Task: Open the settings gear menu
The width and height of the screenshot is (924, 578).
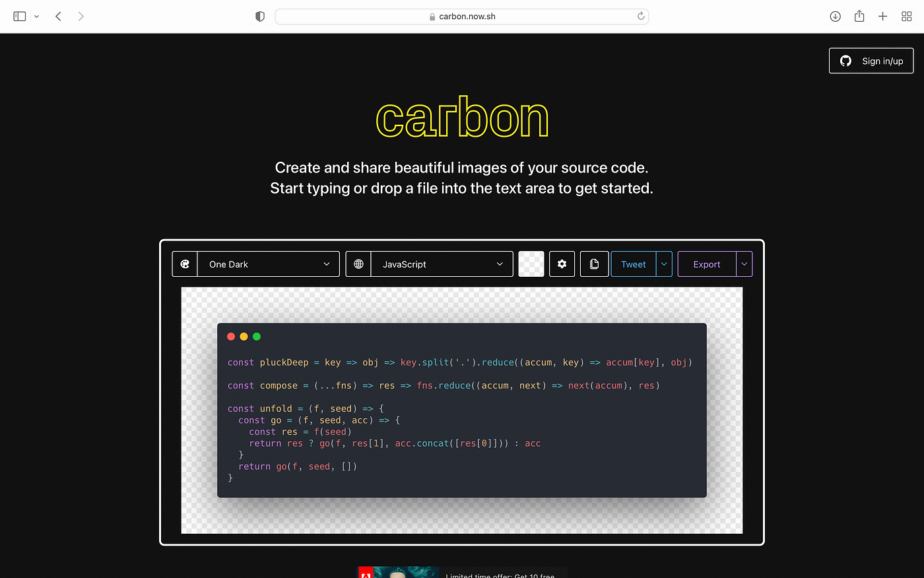Action: tap(562, 264)
